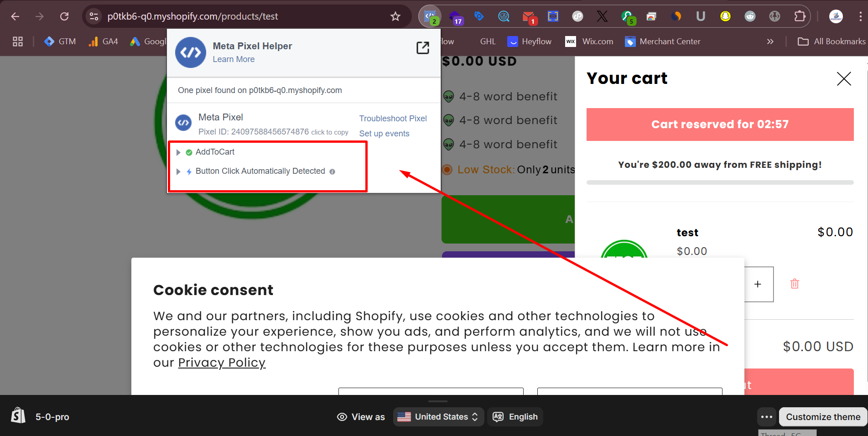Click the Customize theme button
Screen dimensions: 868x436
coord(822,417)
